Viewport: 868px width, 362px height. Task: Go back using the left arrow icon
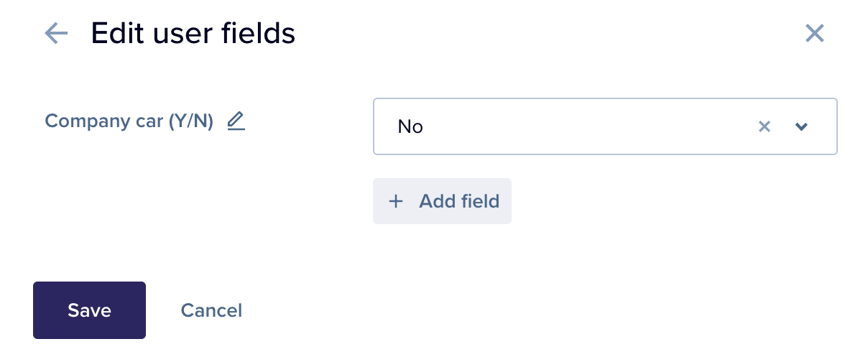56,33
